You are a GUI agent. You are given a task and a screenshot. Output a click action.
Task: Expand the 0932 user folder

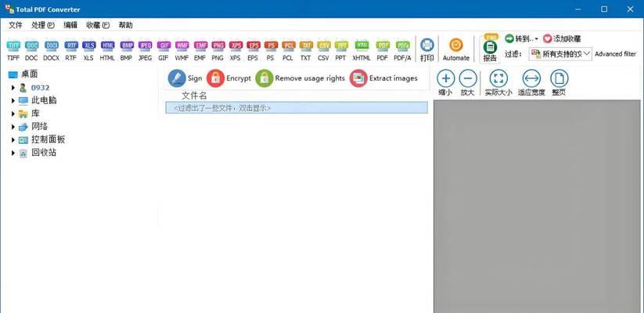point(13,88)
